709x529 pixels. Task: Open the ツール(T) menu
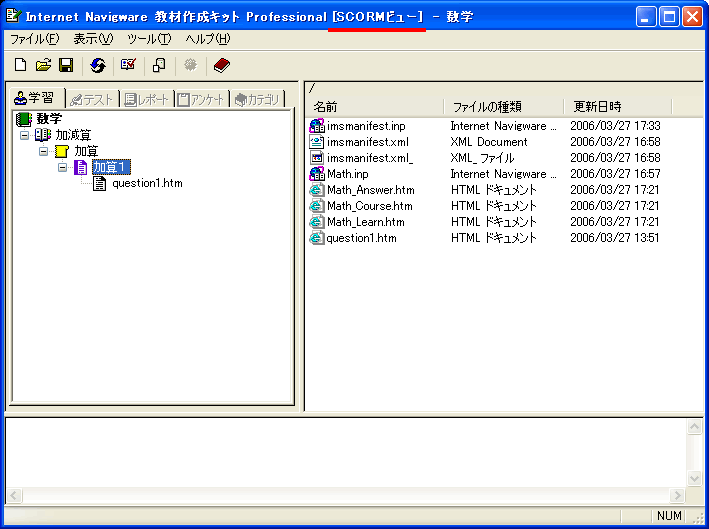click(x=149, y=39)
